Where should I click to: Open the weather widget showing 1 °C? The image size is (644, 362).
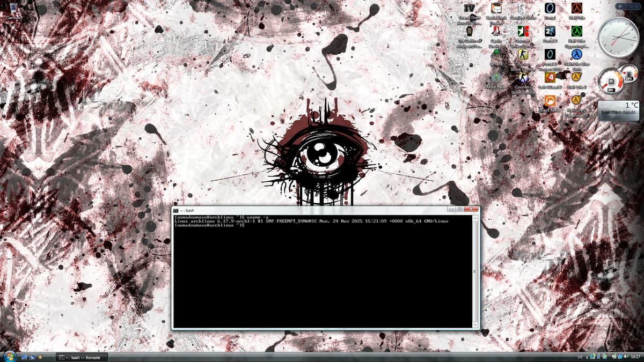click(619, 110)
